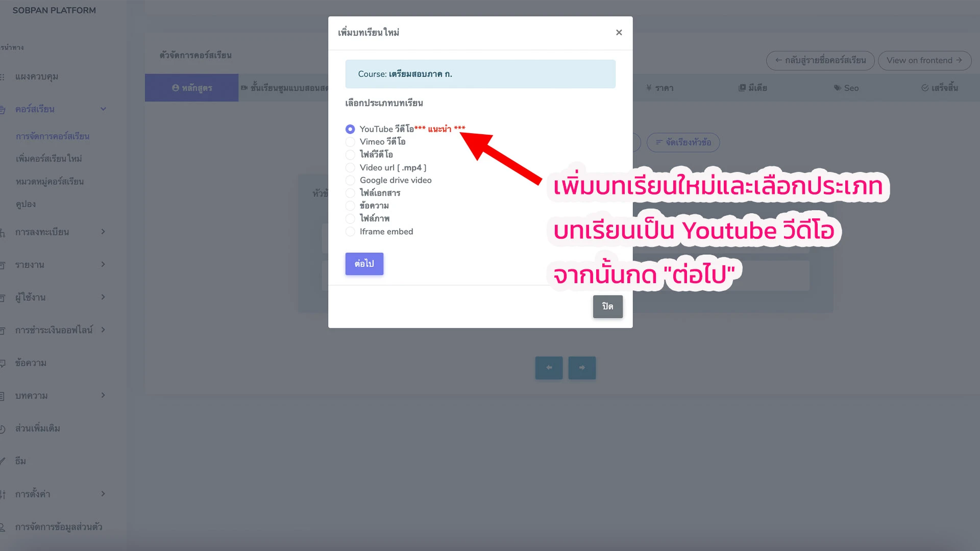Click the ต่อไป button
Screen dimensions: 980x551
[x=364, y=264]
